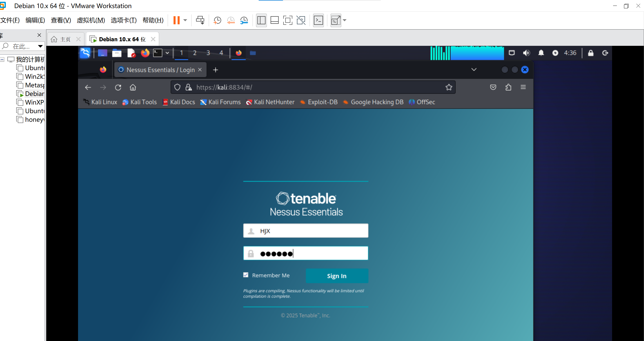This screenshot has height=341, width=644.
Task: Open Kali notifications bell icon
Action: (x=541, y=53)
